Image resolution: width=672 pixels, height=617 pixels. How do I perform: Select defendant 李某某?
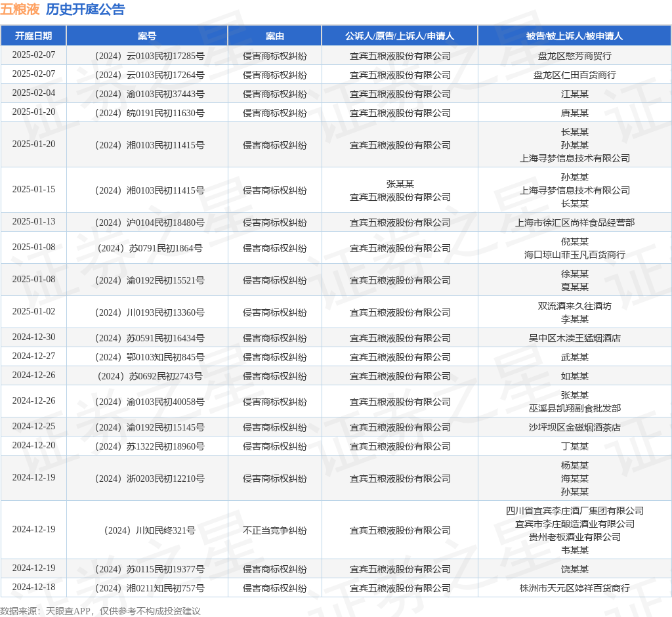(x=575, y=319)
